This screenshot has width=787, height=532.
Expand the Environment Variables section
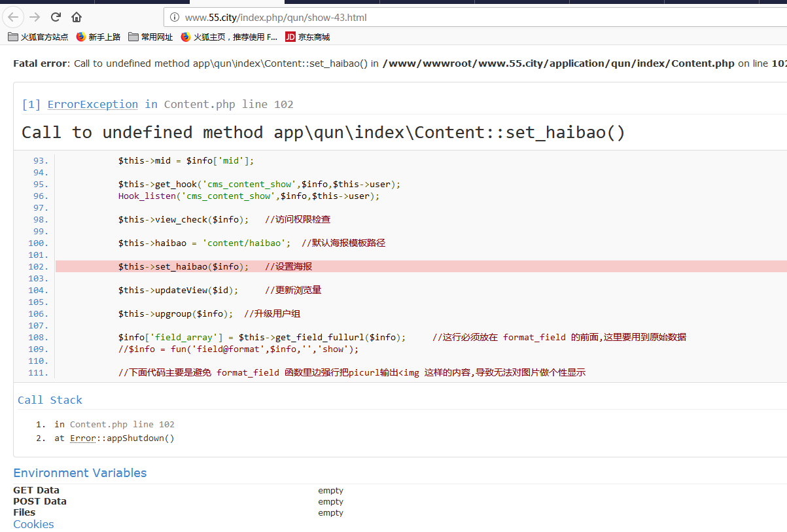[80, 473]
